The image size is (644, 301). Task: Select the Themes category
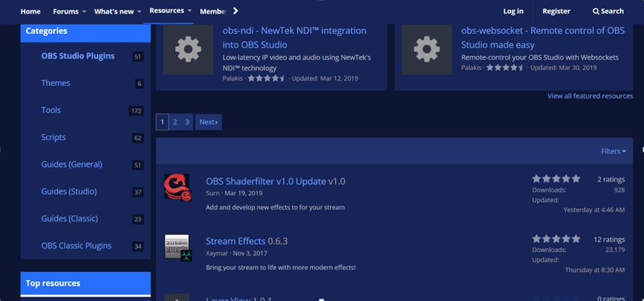click(55, 83)
